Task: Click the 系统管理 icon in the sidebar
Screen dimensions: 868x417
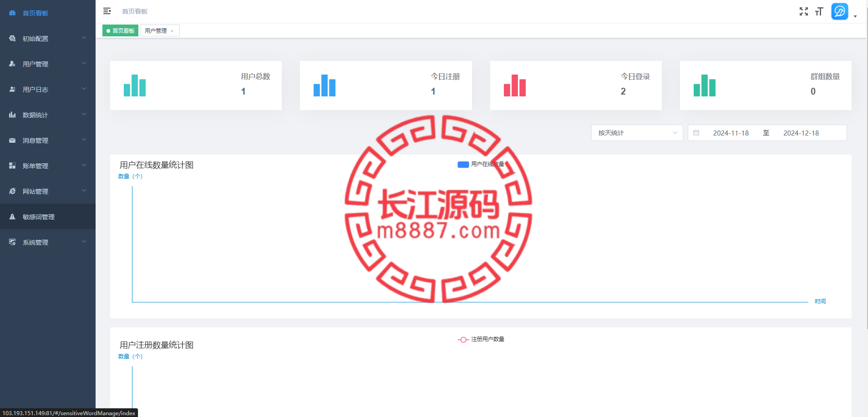Action: pos(12,242)
